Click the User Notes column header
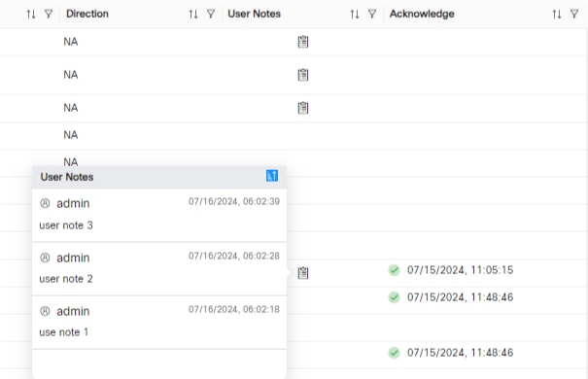The image size is (588, 379). tap(255, 14)
